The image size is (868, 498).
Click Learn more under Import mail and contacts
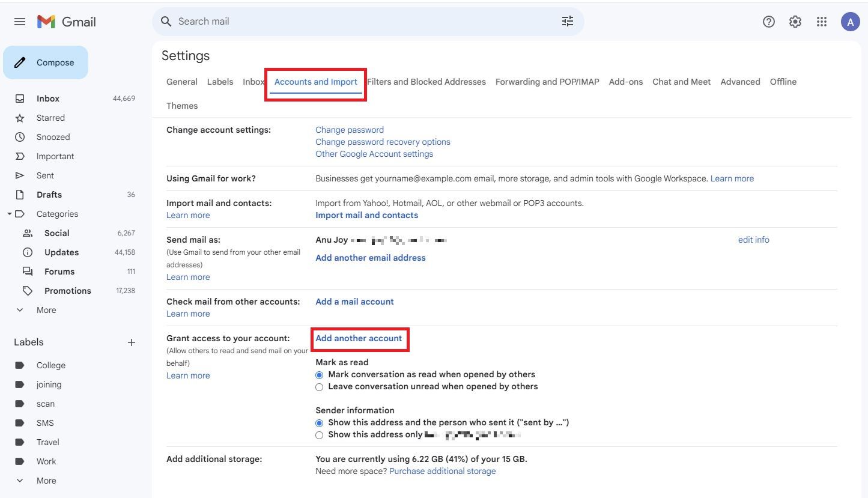[x=188, y=215]
